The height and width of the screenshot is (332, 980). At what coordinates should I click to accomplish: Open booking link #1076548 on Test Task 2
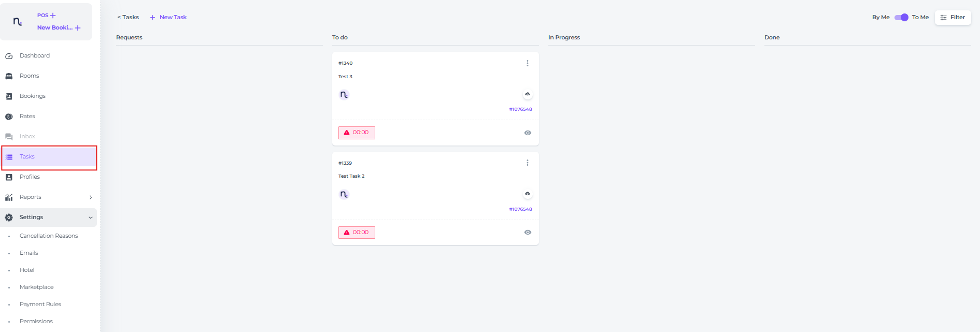point(520,209)
